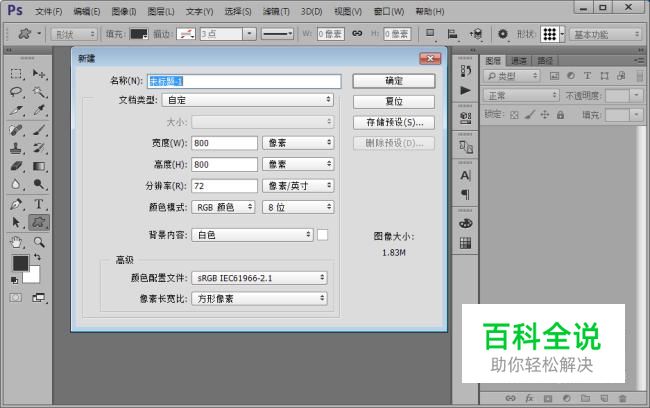Click the fill color swatch in options bar
650x408 pixels.
[x=139, y=34]
